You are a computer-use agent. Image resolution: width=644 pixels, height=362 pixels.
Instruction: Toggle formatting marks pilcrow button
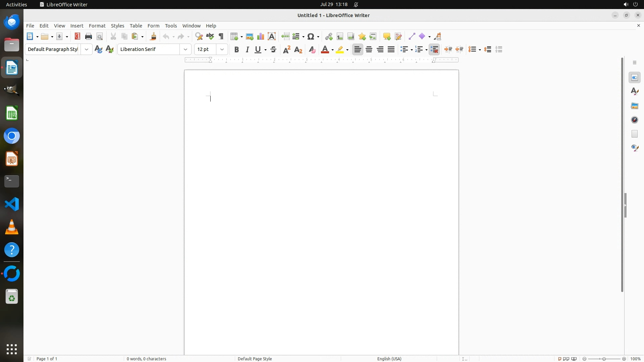221,37
